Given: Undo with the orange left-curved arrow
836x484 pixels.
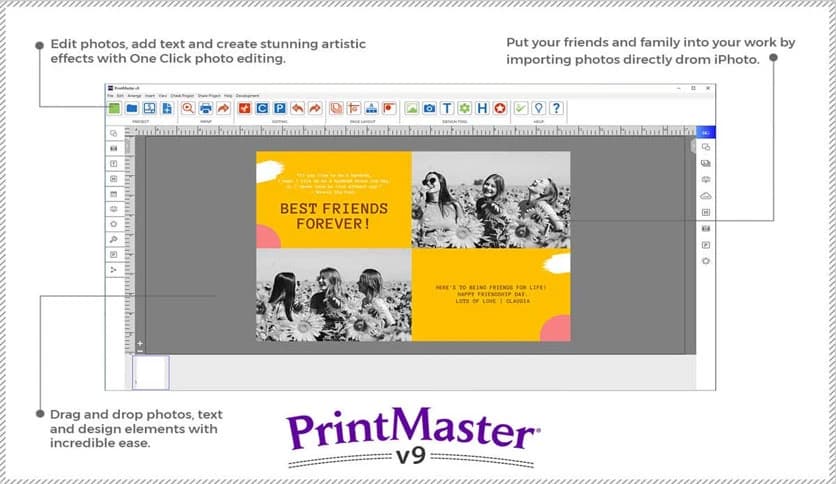Looking at the screenshot, I should tap(298, 108).
